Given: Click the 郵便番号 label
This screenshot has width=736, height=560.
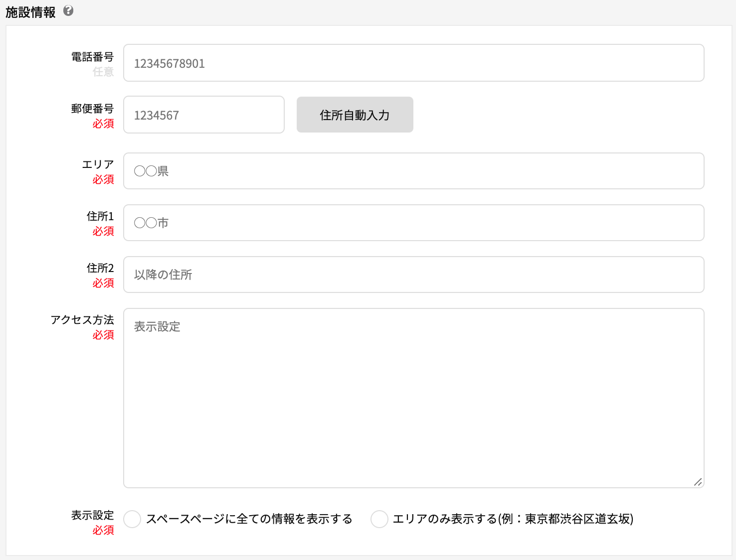Looking at the screenshot, I should [92, 109].
